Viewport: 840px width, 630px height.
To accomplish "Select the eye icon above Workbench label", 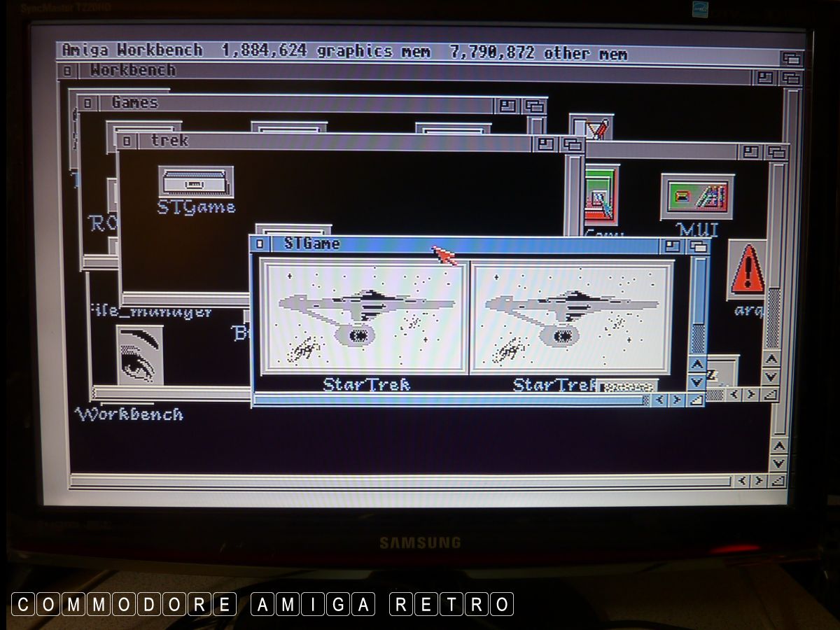I will tap(139, 355).
